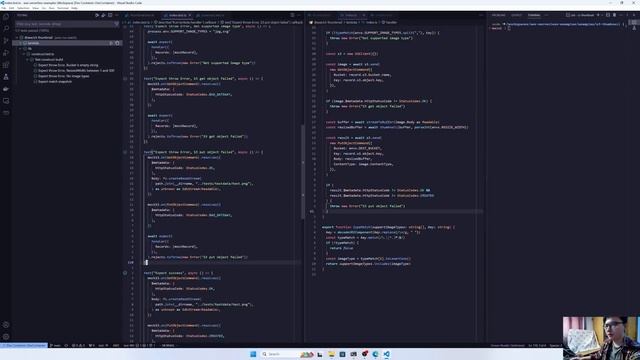Click the git branch item in the status bar
Image resolution: width=640 pixels, height=360 pixels.
coord(55,345)
